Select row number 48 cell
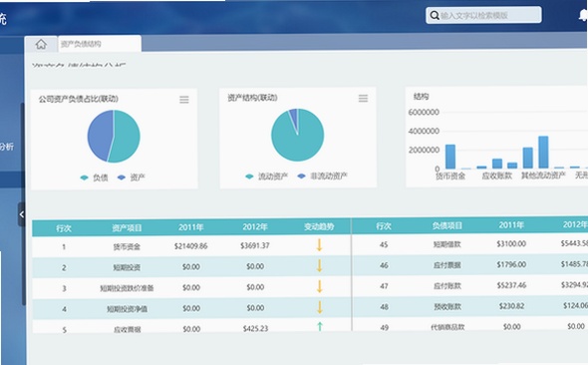 (384, 307)
